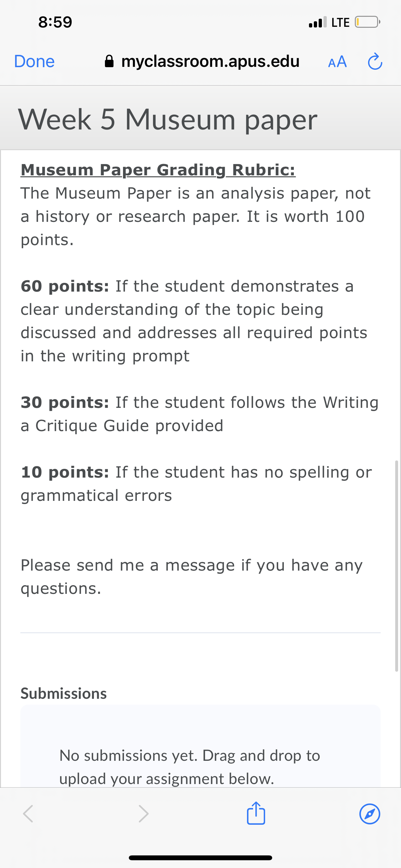Tap the No submissions yet upload area

point(200,746)
